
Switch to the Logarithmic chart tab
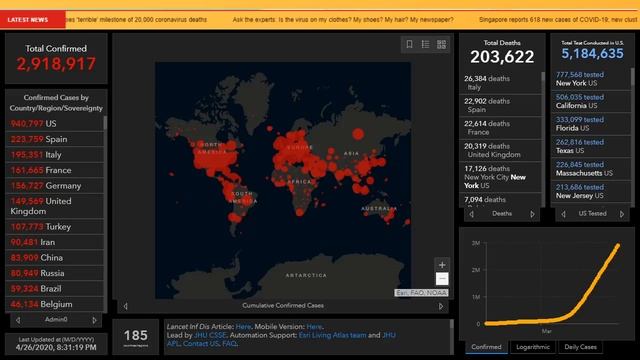pos(533,347)
